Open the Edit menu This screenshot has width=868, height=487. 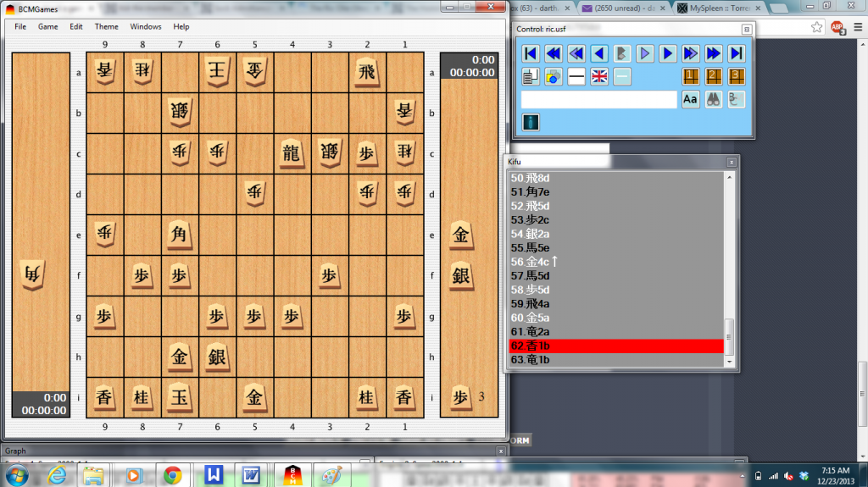coord(75,26)
